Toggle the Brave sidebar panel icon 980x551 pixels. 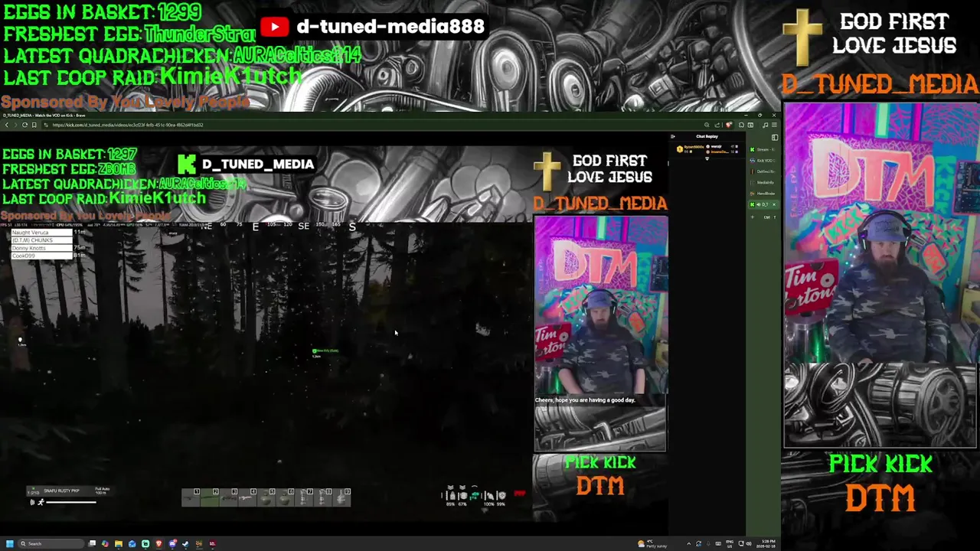[750, 125]
